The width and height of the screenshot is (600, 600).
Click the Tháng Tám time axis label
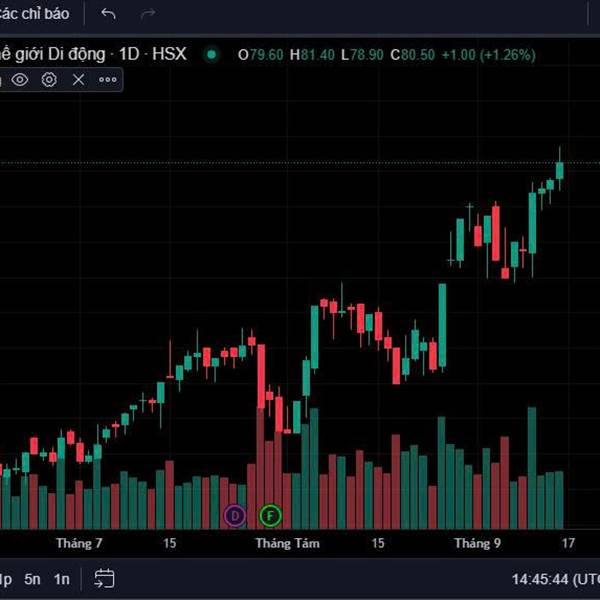tap(287, 543)
